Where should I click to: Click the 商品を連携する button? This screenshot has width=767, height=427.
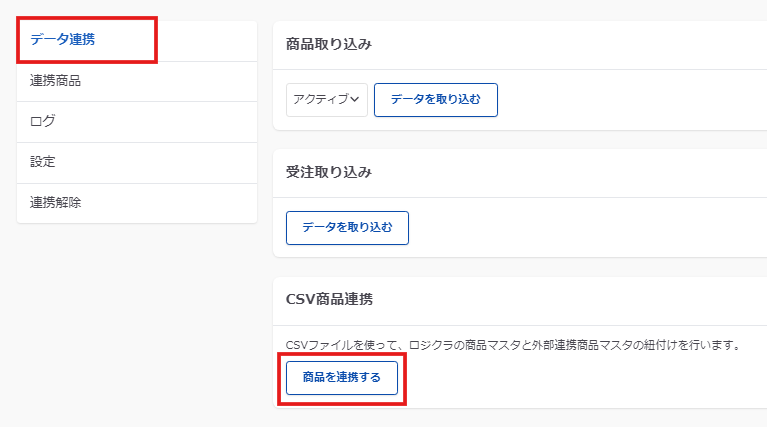(x=341, y=377)
